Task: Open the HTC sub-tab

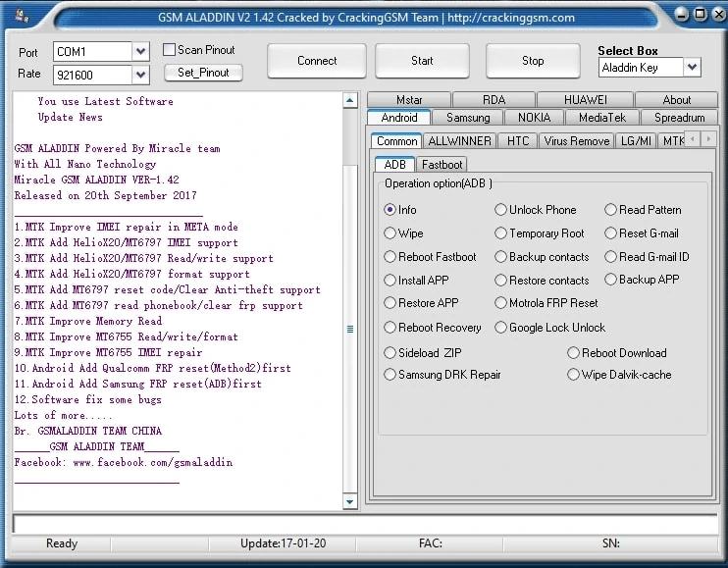Action: coord(518,140)
